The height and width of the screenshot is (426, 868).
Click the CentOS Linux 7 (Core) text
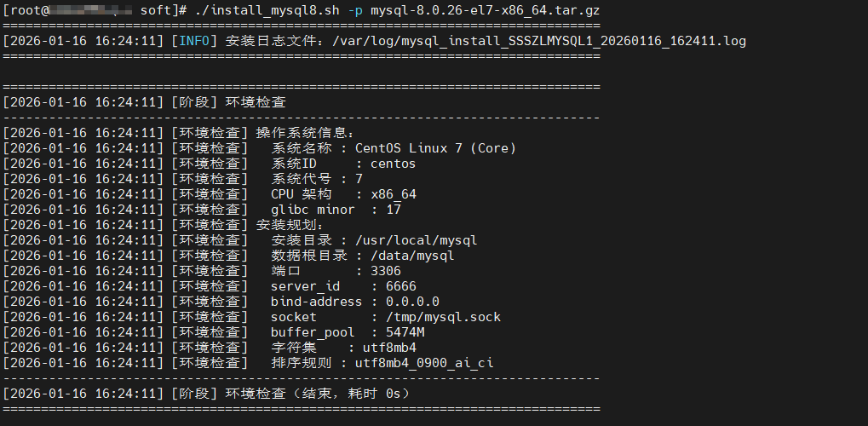point(435,148)
